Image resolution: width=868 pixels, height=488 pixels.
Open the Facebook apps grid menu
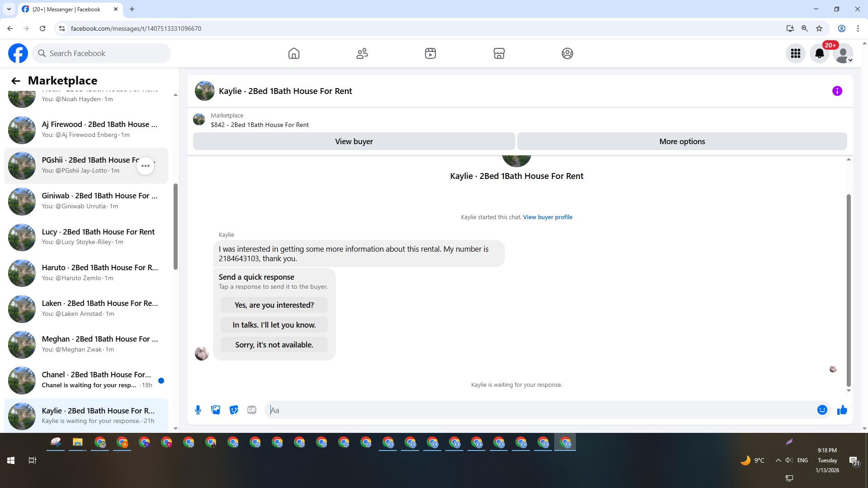click(x=796, y=53)
